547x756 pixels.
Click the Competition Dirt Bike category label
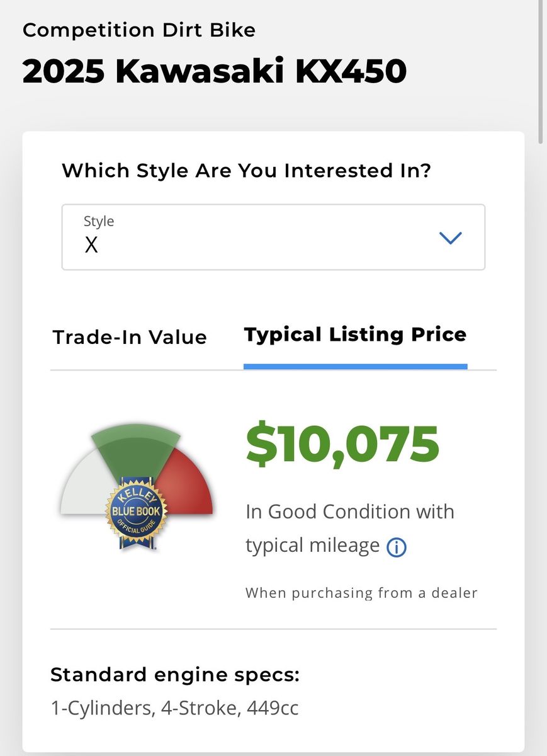coord(138,30)
